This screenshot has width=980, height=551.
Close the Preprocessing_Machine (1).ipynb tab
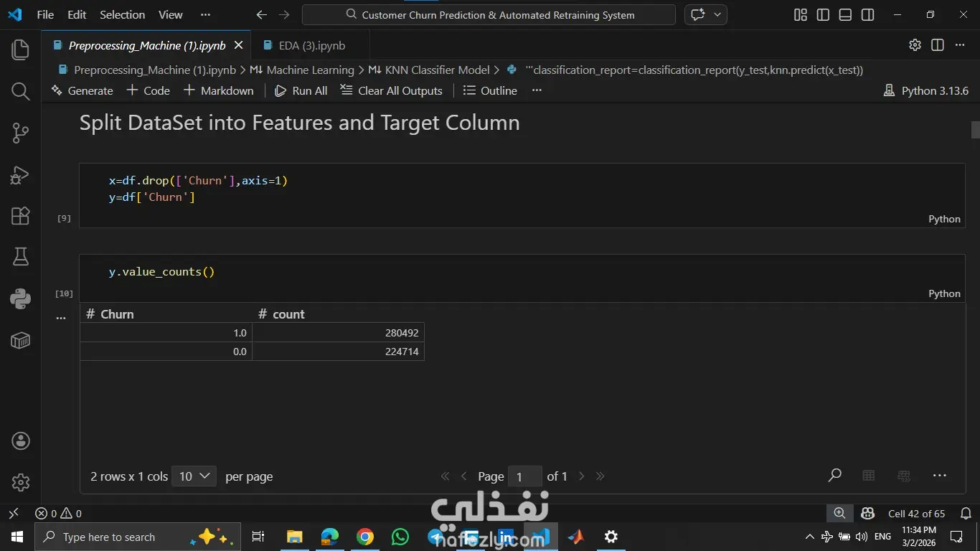[x=238, y=45]
